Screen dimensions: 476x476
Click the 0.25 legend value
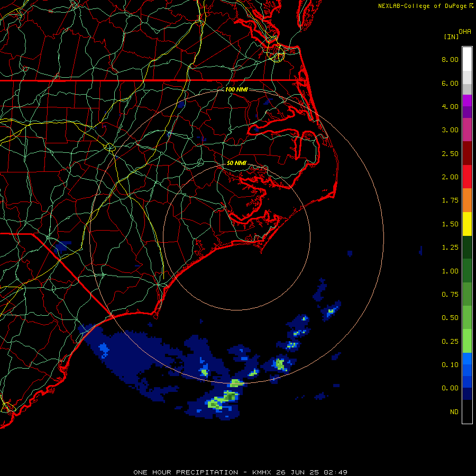coord(450,342)
